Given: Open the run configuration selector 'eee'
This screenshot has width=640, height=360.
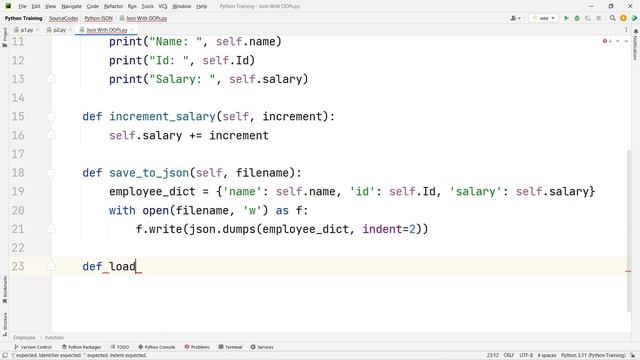Looking at the screenshot, I should point(543,18).
